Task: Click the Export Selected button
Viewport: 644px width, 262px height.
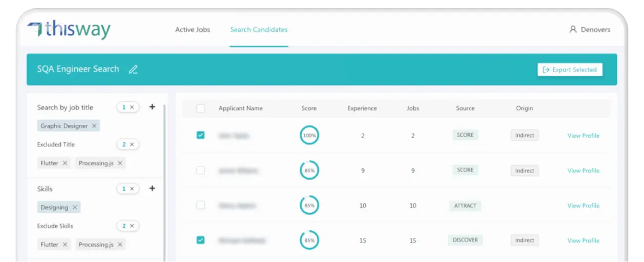Action: click(x=570, y=70)
